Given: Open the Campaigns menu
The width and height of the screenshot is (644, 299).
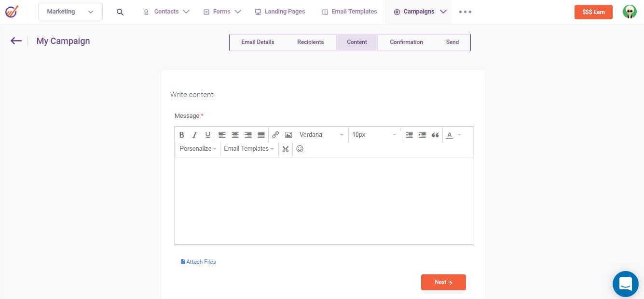Looking at the screenshot, I should tap(418, 11).
